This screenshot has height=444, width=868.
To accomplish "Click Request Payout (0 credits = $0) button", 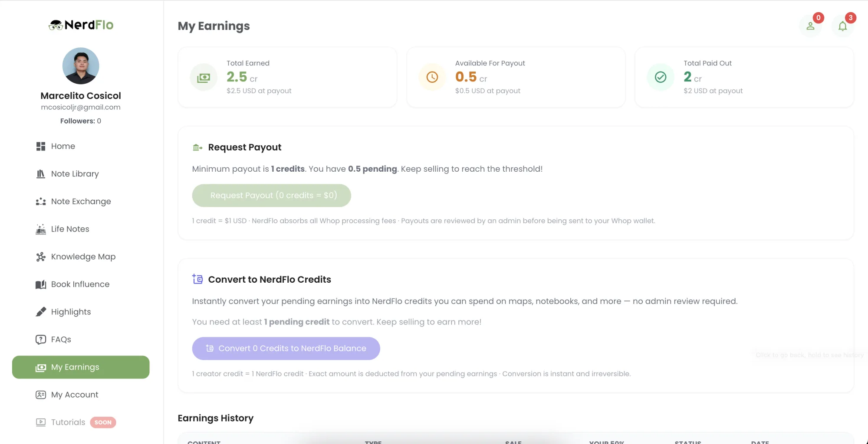I will pos(272,196).
